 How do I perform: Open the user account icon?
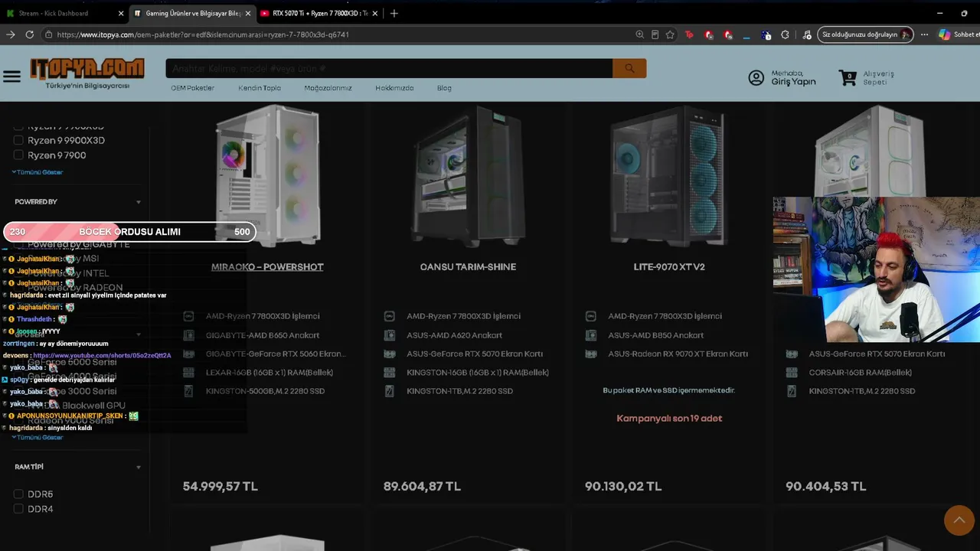coord(756,77)
